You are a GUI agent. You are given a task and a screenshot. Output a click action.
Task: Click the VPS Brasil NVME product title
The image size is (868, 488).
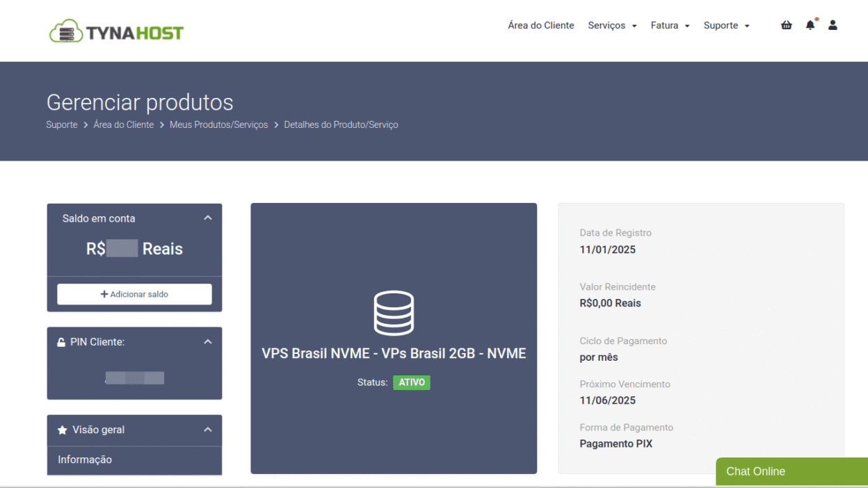coord(394,353)
